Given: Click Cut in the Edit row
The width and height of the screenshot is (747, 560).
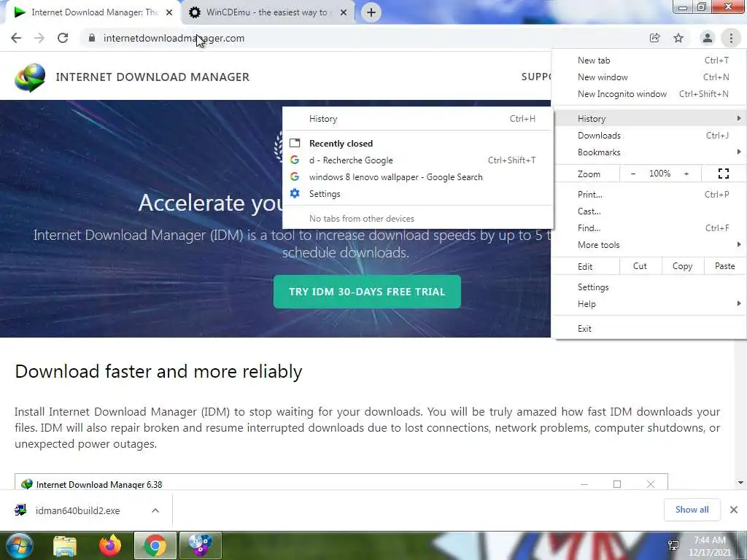Looking at the screenshot, I should [640, 266].
